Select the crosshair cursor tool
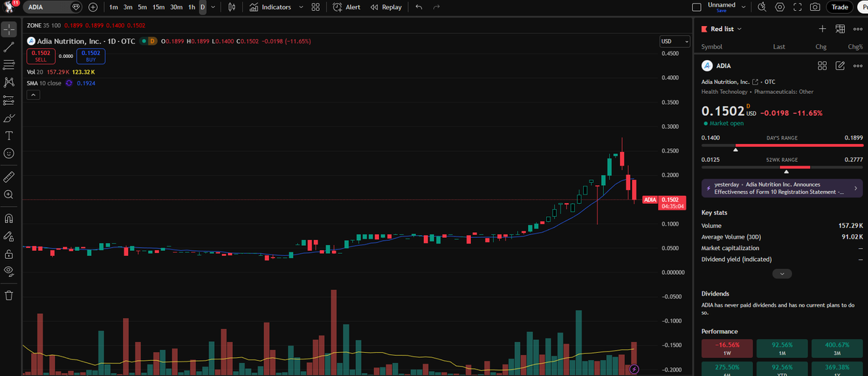The width and height of the screenshot is (868, 376). (x=9, y=30)
